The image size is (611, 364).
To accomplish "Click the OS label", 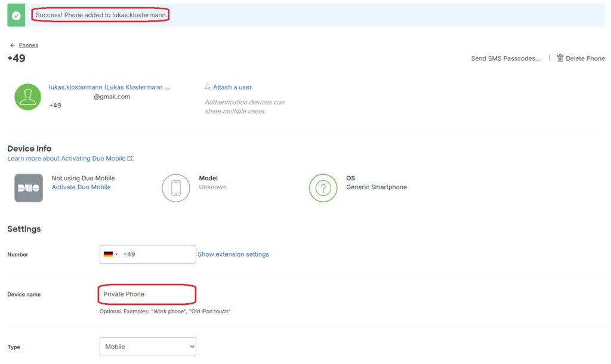I will [x=351, y=178].
